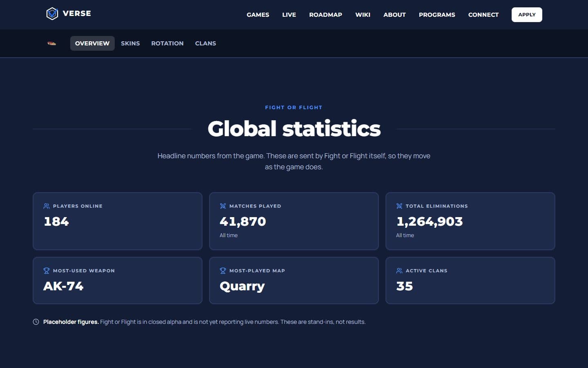This screenshot has width=588, height=368.
Task: Switch to the Rotation tab
Action: [x=167, y=43]
